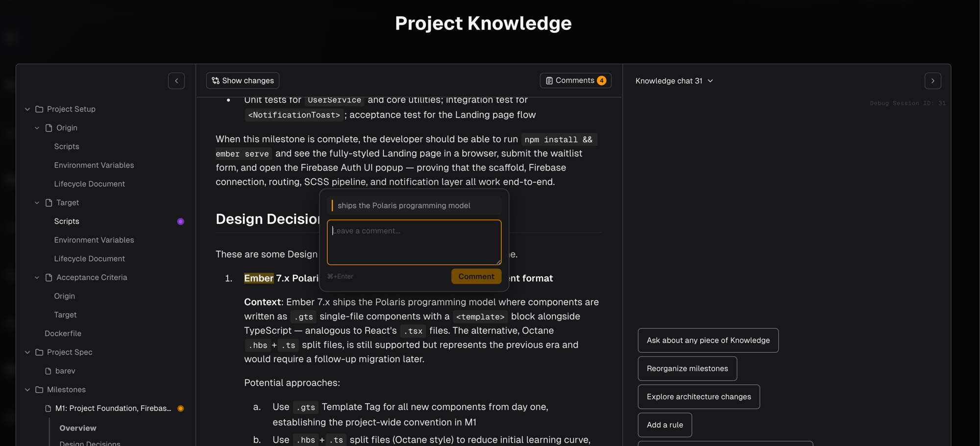Click the Target document icon
Screen dimensions: 980x446
pos(49,203)
